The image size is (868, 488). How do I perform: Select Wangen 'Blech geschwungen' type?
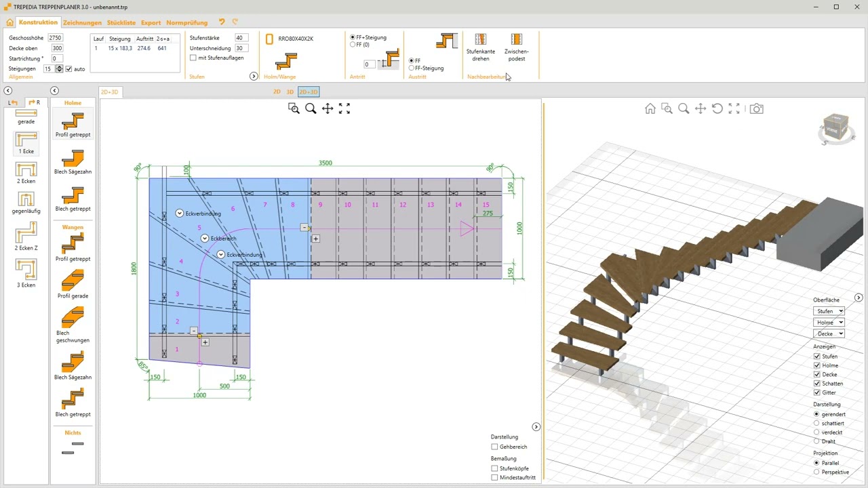pyautogui.click(x=73, y=326)
